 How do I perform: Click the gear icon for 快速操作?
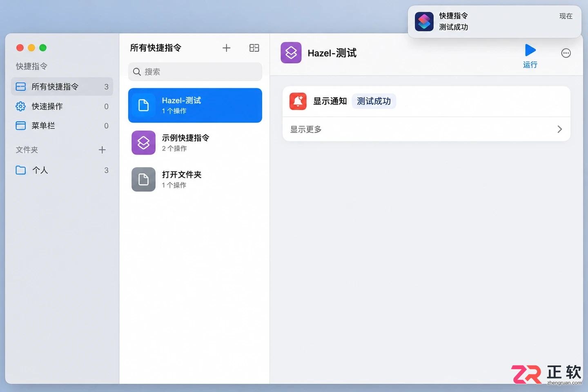point(20,106)
